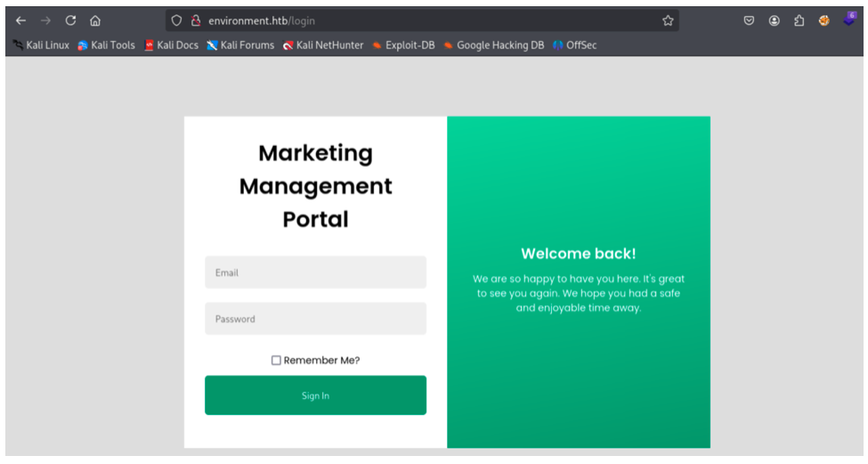The height and width of the screenshot is (464, 868).
Task: Open the Kali NetHunter bookmark
Action: tap(323, 45)
